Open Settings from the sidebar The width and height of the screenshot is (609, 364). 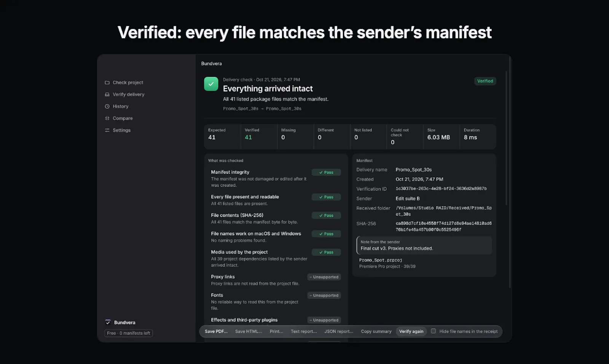point(121,130)
